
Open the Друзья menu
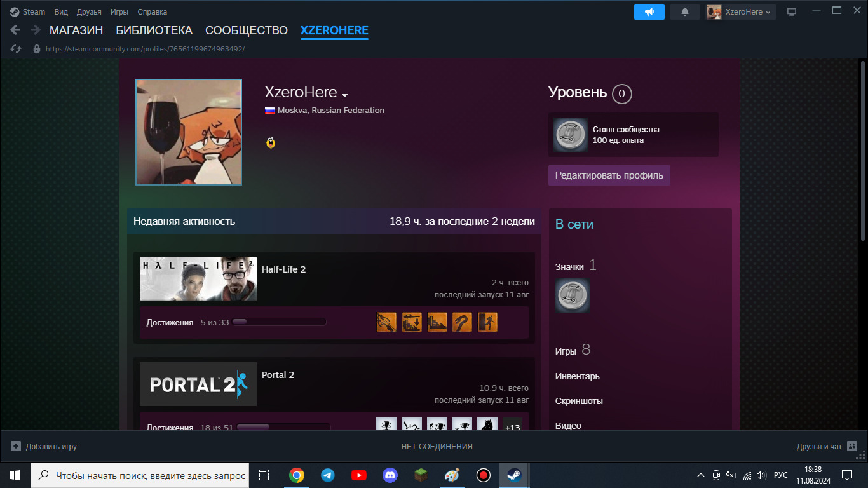point(89,12)
